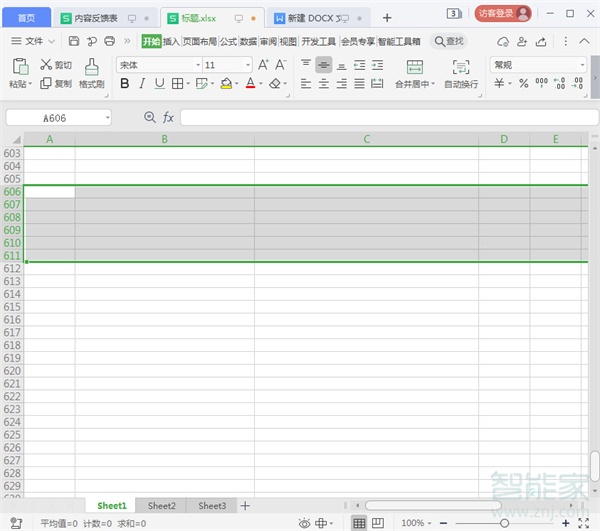Expand the number format dropdown
The width and height of the screenshot is (600, 531).
[x=582, y=65]
